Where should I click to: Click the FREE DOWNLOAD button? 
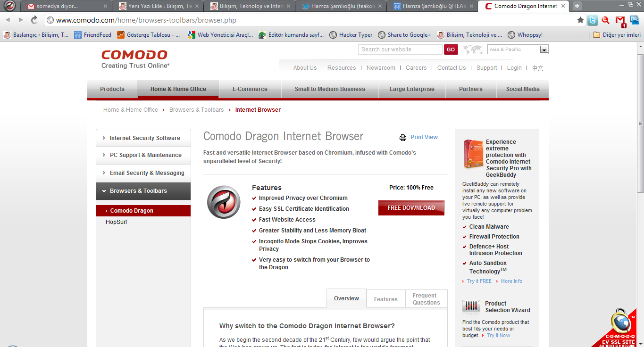[x=411, y=208]
